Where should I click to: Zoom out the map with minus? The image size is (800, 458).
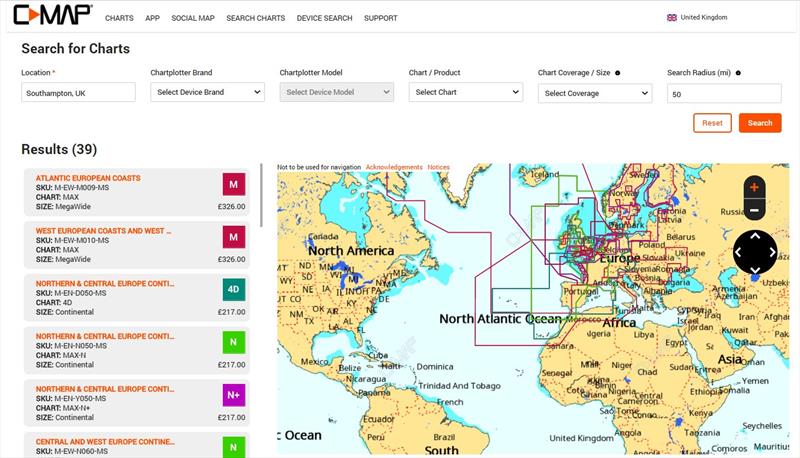[754, 210]
